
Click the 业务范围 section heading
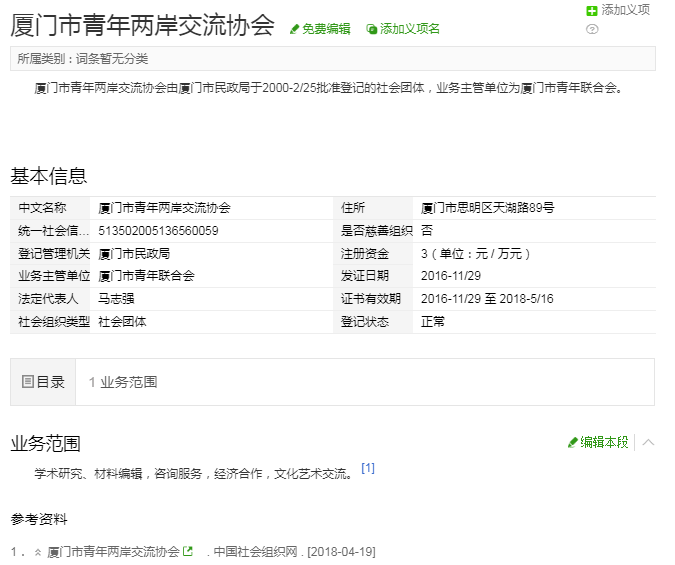click(46, 444)
